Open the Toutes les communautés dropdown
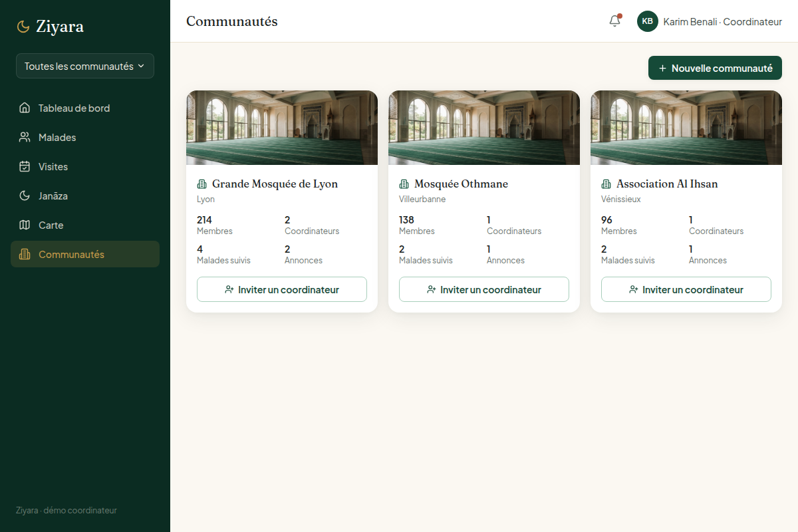Image resolution: width=798 pixels, height=532 pixels. [85, 66]
